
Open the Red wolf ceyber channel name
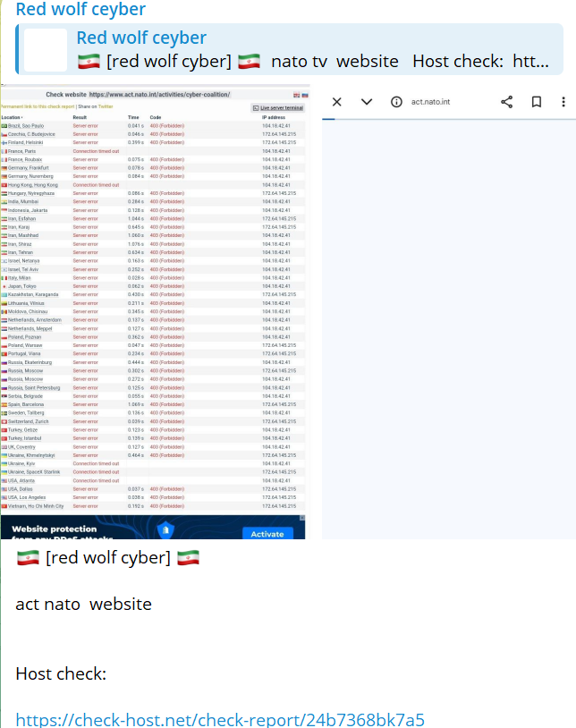click(x=80, y=10)
